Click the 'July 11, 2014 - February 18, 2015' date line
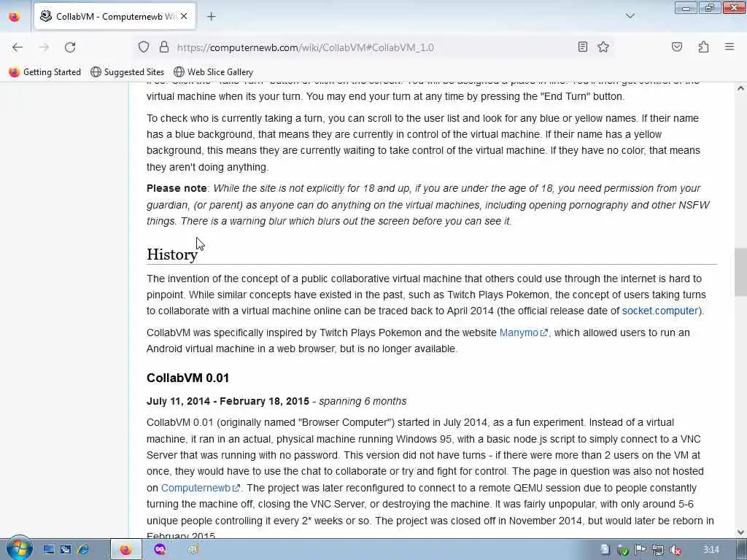 (x=228, y=401)
